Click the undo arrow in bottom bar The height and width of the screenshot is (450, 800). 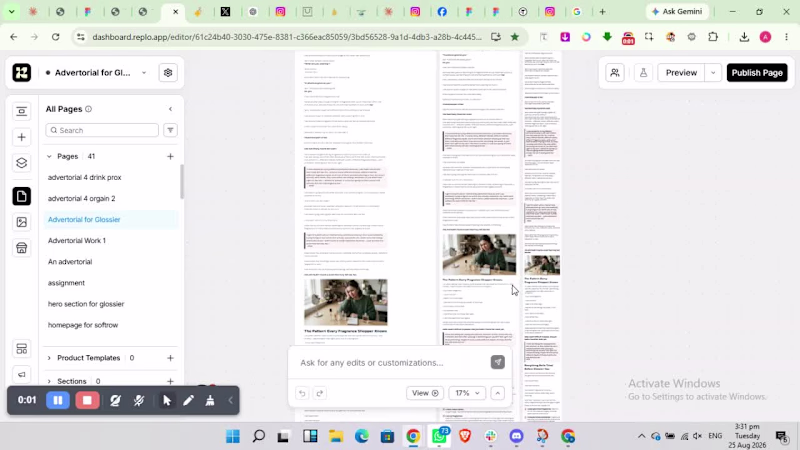tap(302, 393)
